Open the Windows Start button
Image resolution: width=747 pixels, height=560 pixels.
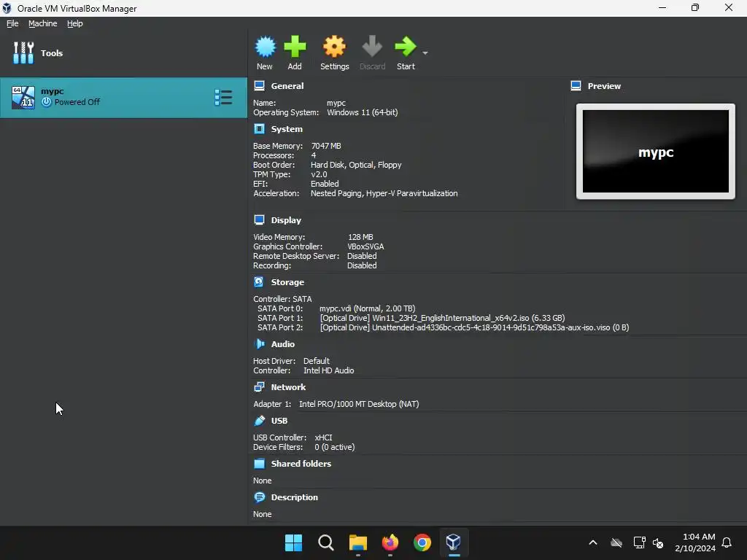tap(293, 542)
